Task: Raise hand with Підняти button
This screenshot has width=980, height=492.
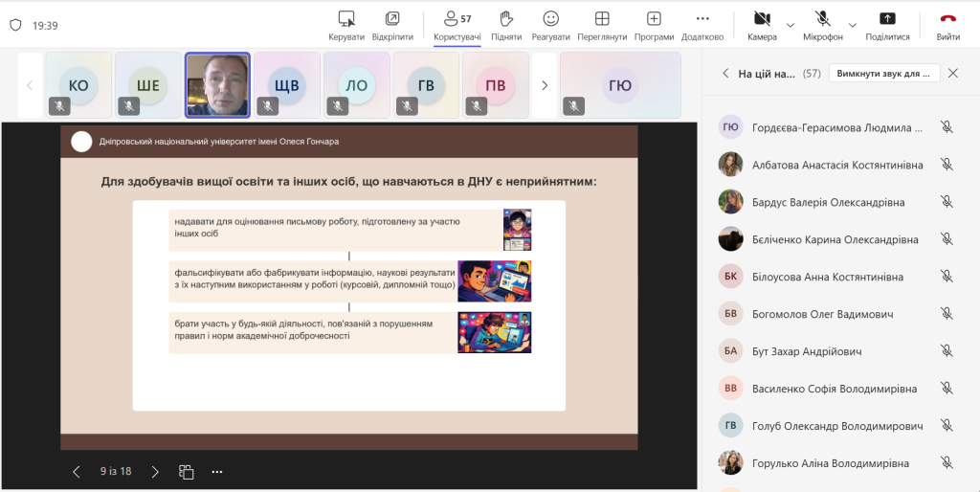Action: 506,18
